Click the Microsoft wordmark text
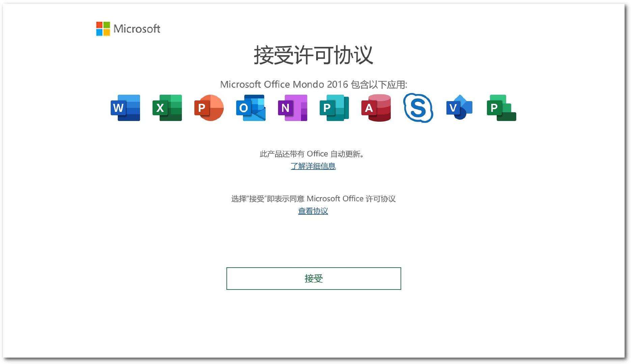631x364 pixels. [137, 29]
